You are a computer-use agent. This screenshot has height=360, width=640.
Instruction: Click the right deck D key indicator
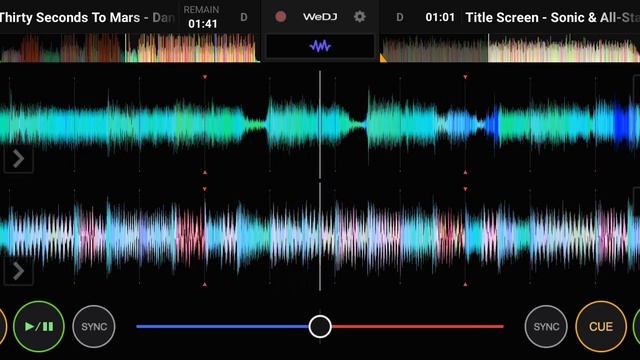tap(400, 17)
